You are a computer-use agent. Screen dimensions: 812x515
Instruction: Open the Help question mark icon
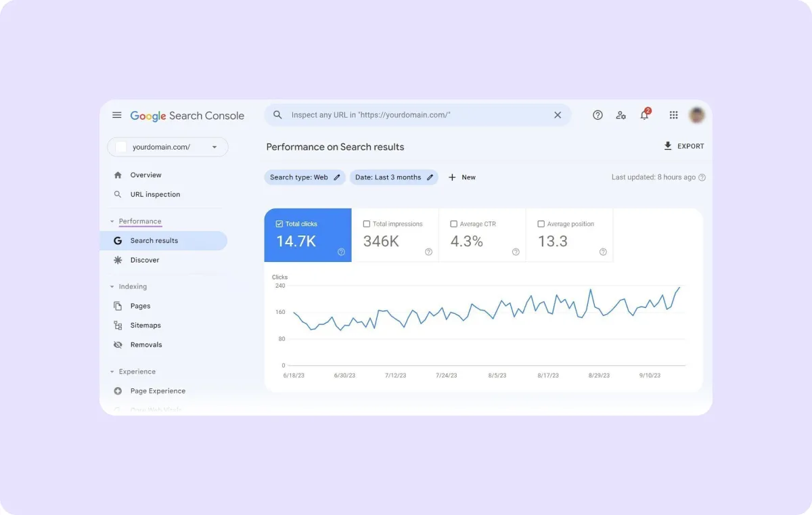pos(597,115)
